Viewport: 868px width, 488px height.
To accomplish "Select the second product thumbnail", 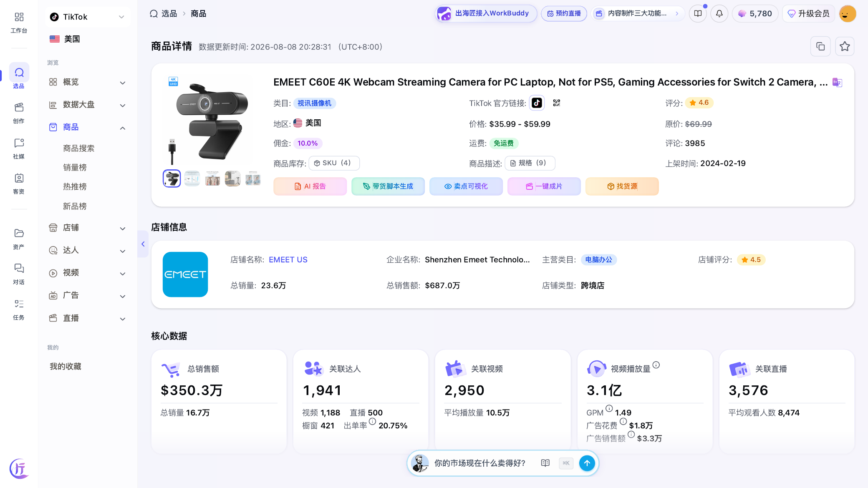I will click(x=192, y=179).
